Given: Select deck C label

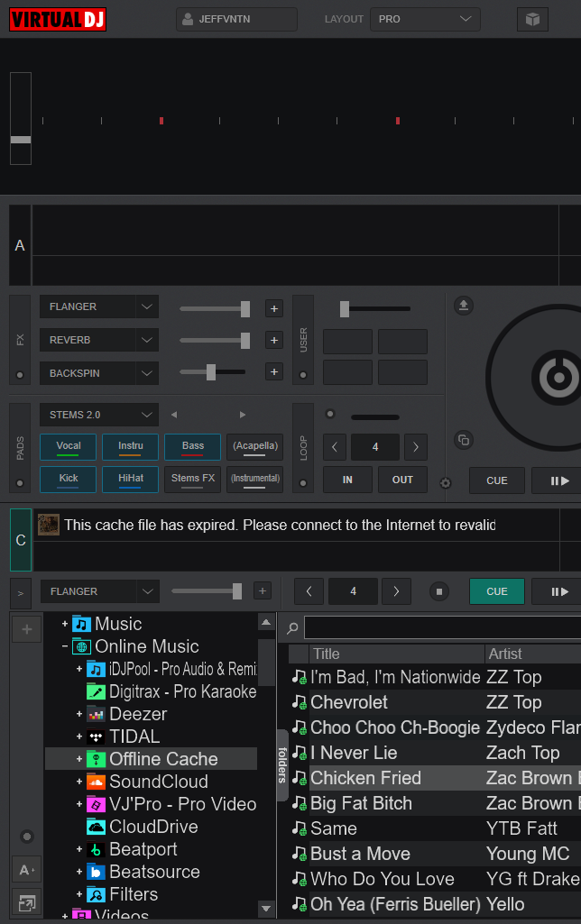Looking at the screenshot, I should click(21, 540).
